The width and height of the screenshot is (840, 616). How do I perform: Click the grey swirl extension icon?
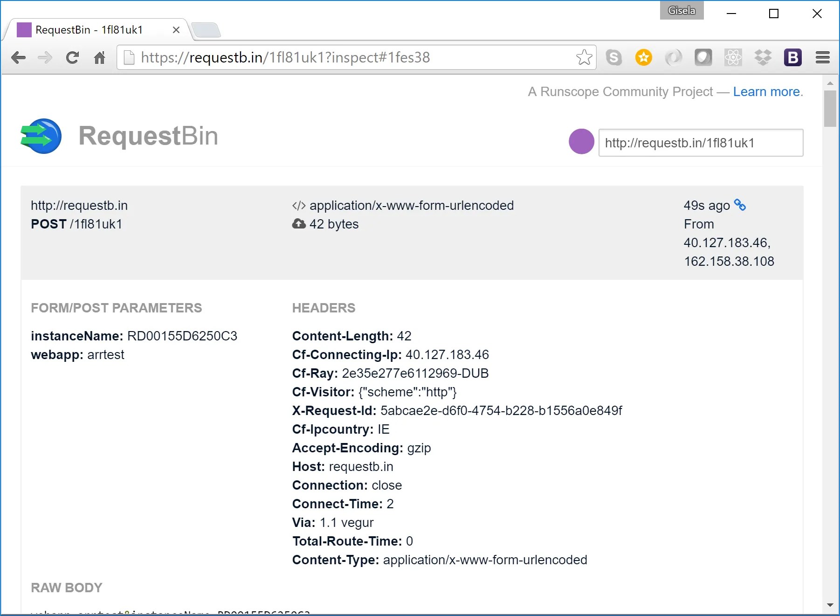coord(674,57)
